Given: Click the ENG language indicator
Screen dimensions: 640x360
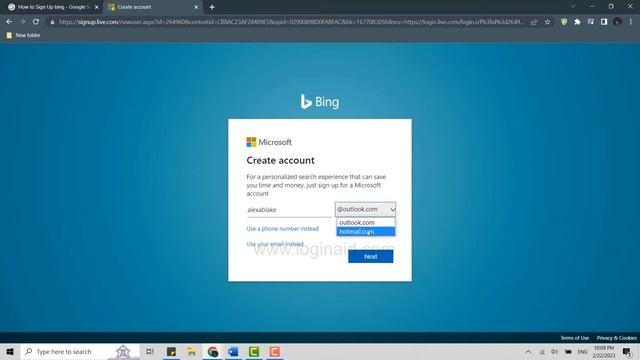Looking at the screenshot, I should click(x=582, y=351).
